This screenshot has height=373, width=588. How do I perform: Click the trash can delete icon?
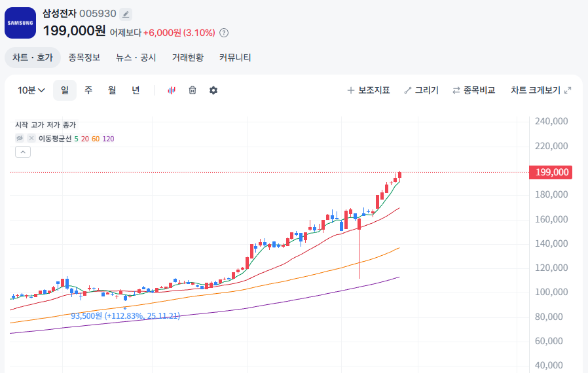point(193,90)
